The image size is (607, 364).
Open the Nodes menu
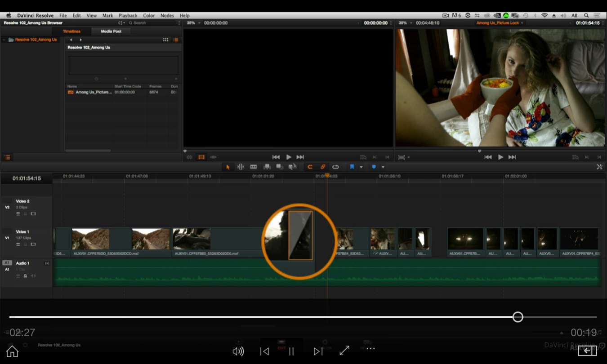167,15
